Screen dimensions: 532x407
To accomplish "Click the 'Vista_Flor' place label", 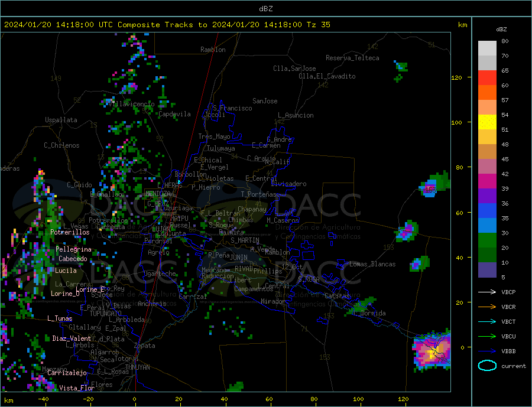I will pyautogui.click(x=77, y=388).
